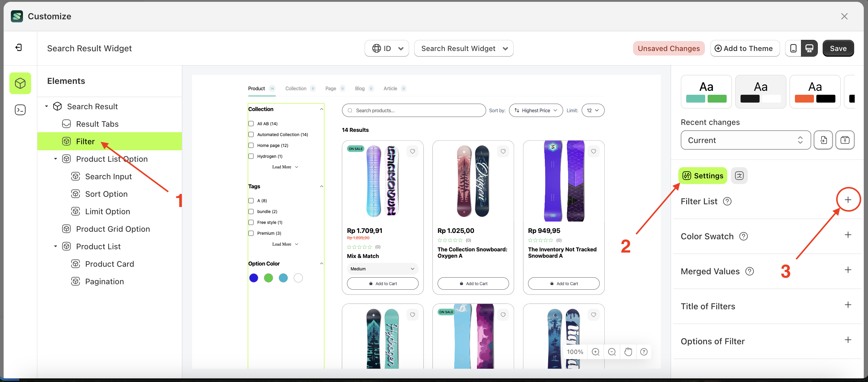Open the Limit 12 dropdown
Screen dimensions: 868x382
coord(593,110)
